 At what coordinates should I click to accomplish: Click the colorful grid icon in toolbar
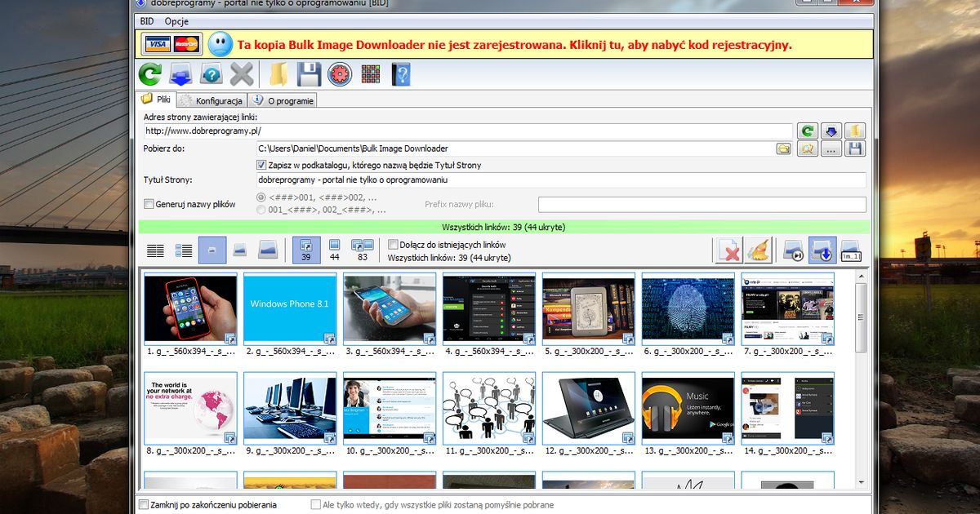click(x=371, y=75)
